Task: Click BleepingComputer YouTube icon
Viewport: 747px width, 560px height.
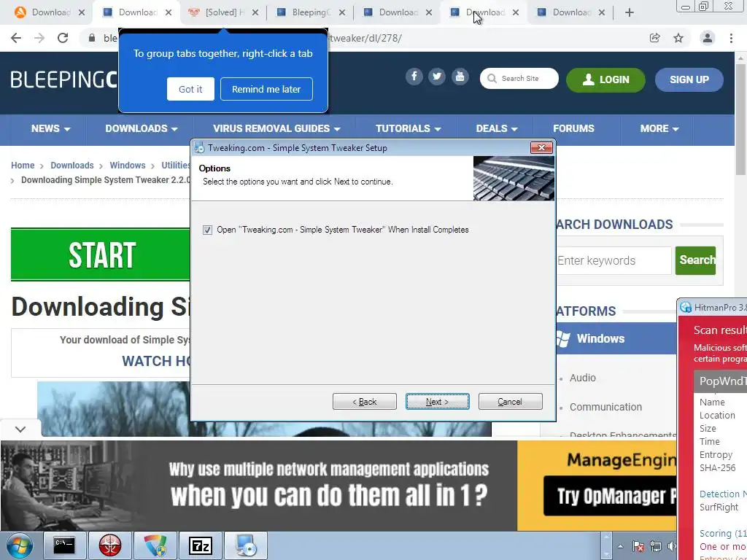Action: pyautogui.click(x=460, y=77)
